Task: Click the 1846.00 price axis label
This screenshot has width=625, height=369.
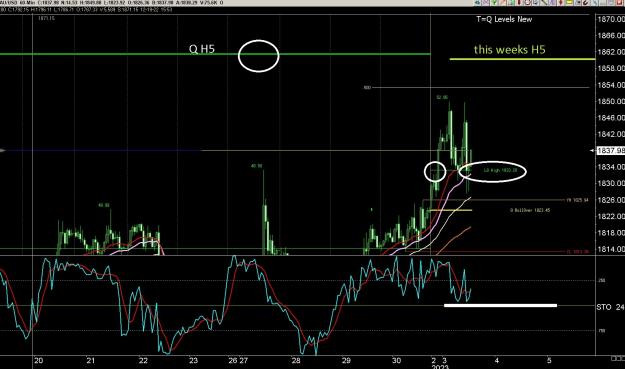Action: point(611,118)
